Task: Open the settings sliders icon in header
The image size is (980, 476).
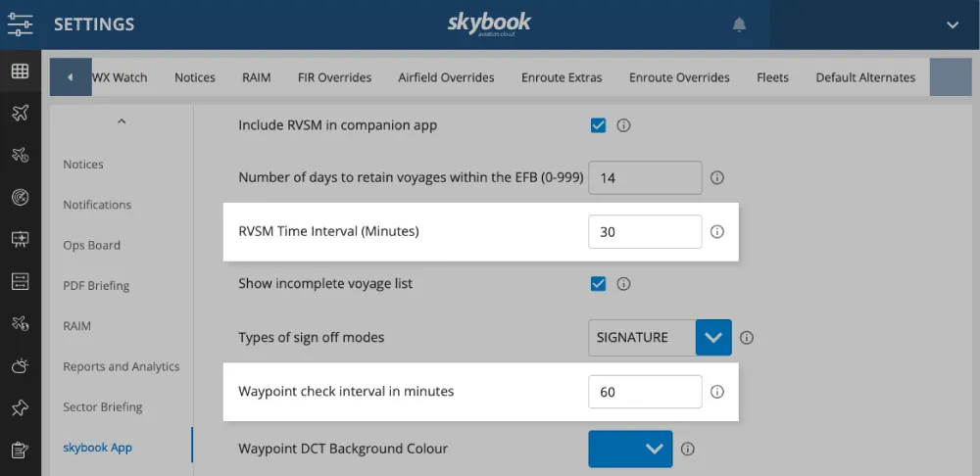Action: tap(20, 24)
